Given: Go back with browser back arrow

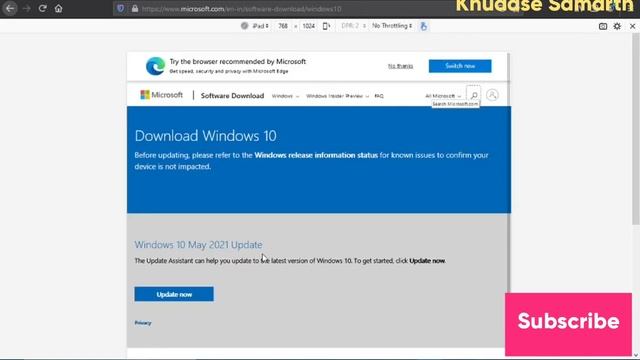Looking at the screenshot, I should point(10,8).
